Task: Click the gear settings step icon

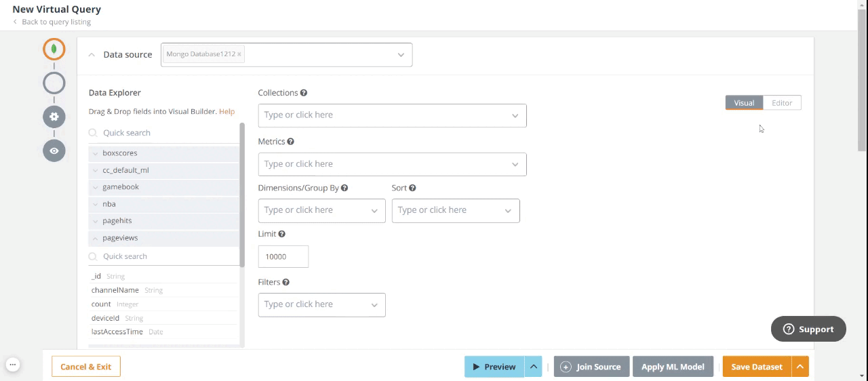Action: 54,117
